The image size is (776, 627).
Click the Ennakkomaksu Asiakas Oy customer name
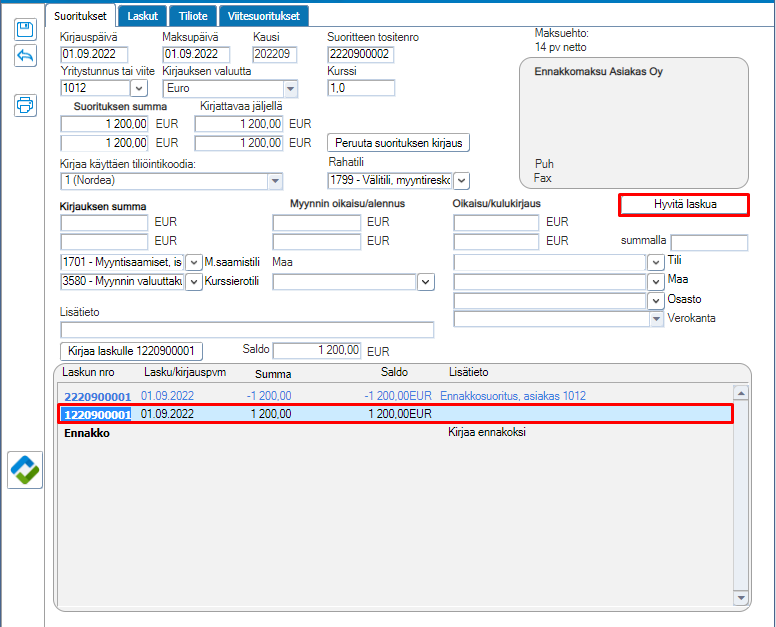[x=598, y=71]
